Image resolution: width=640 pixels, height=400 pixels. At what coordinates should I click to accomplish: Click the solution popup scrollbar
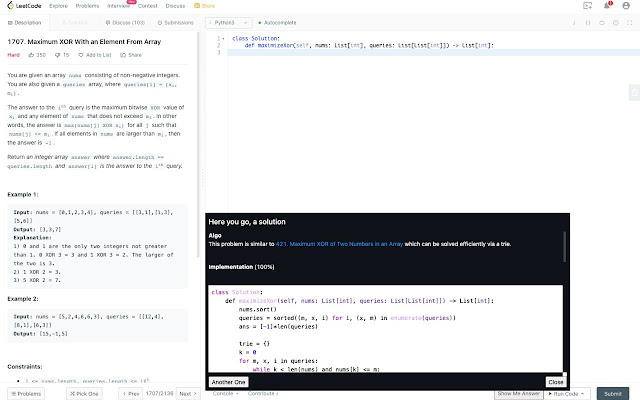[564, 247]
